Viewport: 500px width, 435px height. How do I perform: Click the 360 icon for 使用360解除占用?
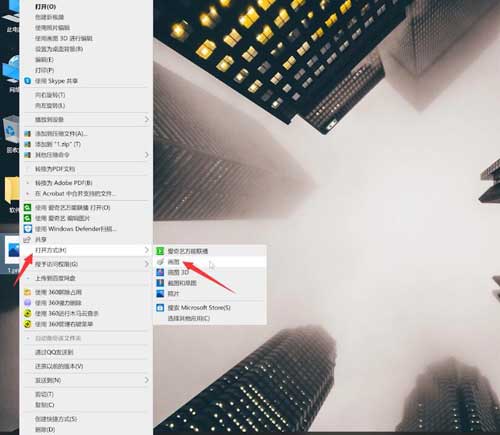click(x=28, y=292)
